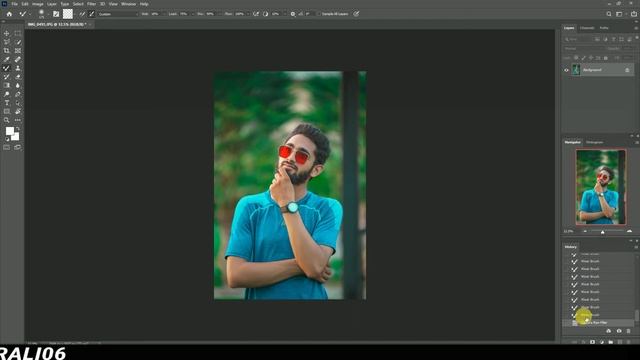The width and height of the screenshot is (640, 360).
Task: Select the Hand tool
Action: tap(18, 111)
